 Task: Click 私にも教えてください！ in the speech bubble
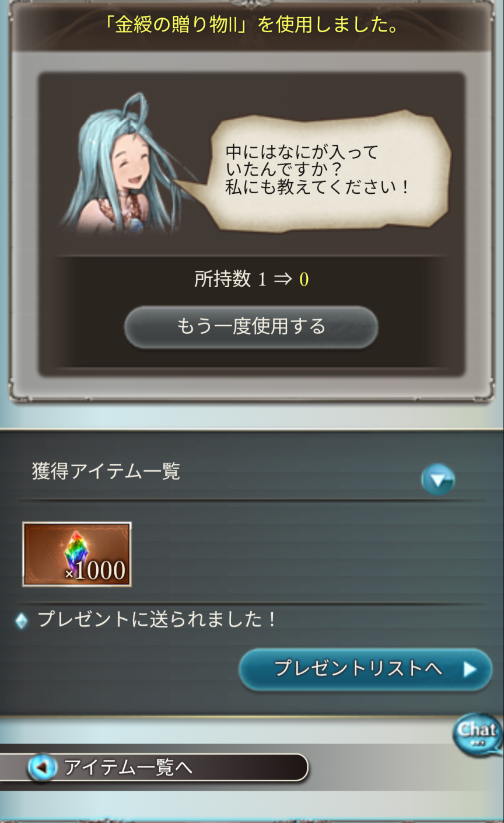click(318, 187)
